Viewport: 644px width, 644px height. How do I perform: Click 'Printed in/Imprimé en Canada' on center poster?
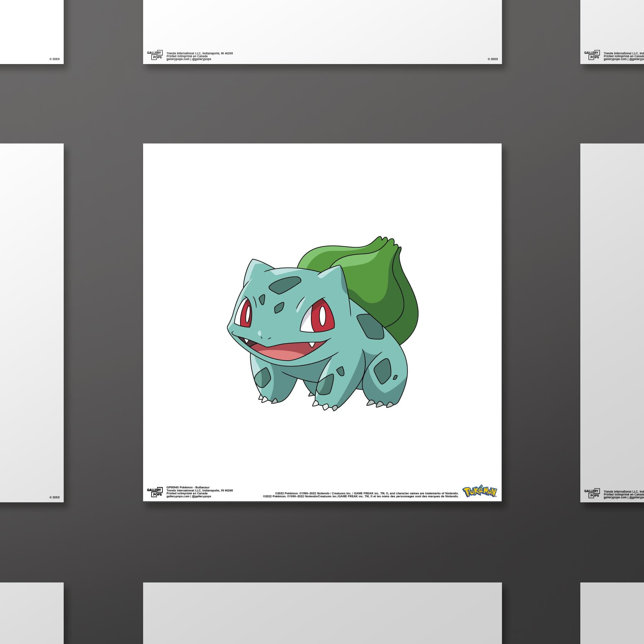point(187,493)
